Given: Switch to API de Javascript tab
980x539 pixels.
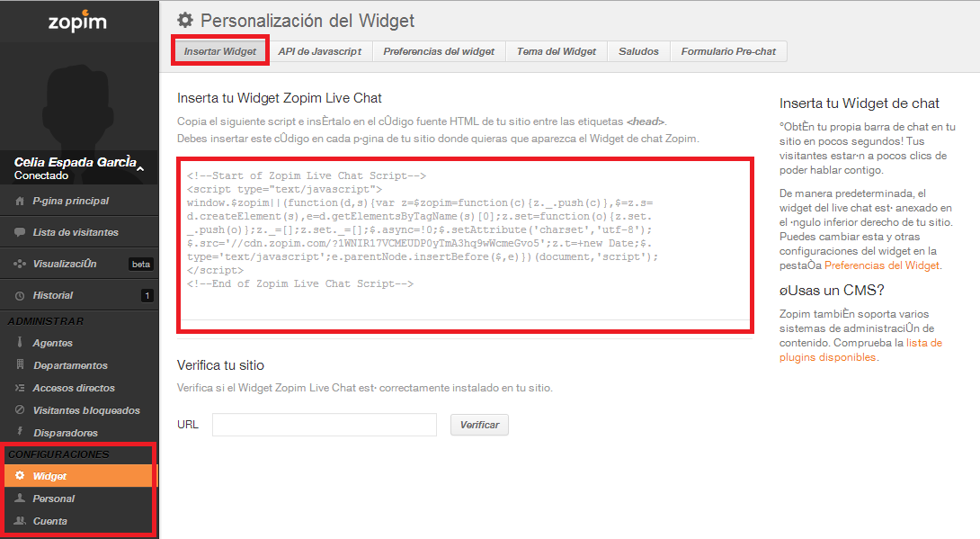Looking at the screenshot, I should [319, 51].
